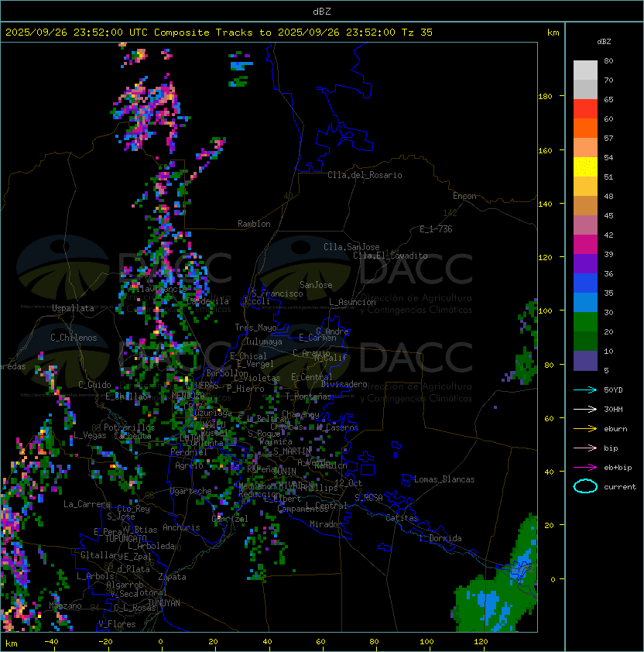Click the 'Lomas_Blancas' place label
644x652 pixels.
[x=444, y=479]
